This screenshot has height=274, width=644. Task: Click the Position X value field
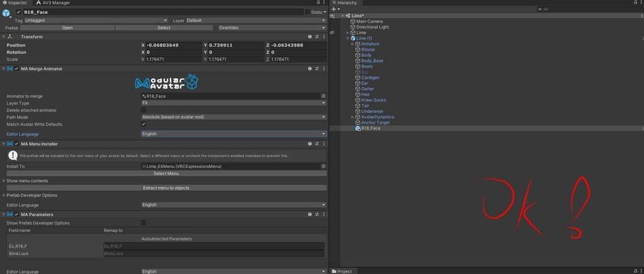click(174, 45)
